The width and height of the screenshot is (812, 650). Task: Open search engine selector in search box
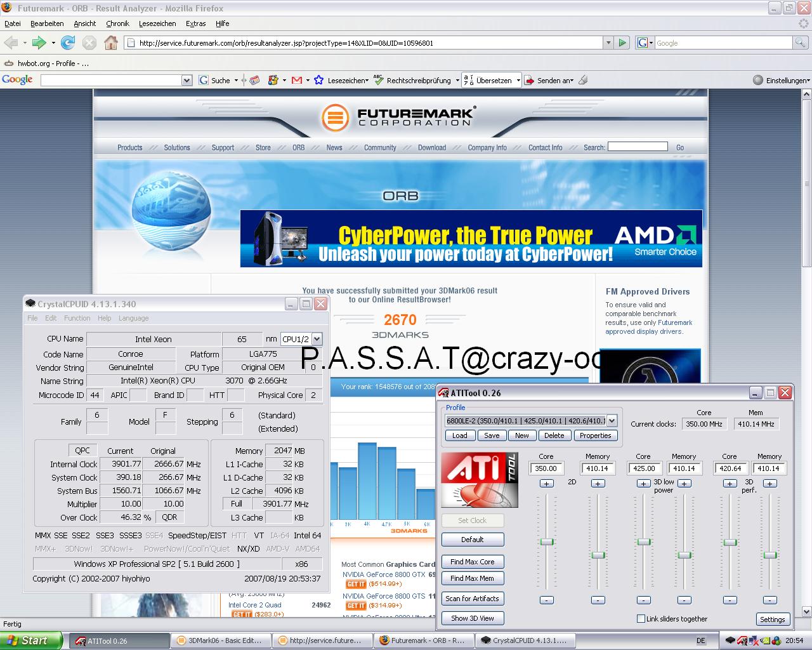(x=645, y=43)
